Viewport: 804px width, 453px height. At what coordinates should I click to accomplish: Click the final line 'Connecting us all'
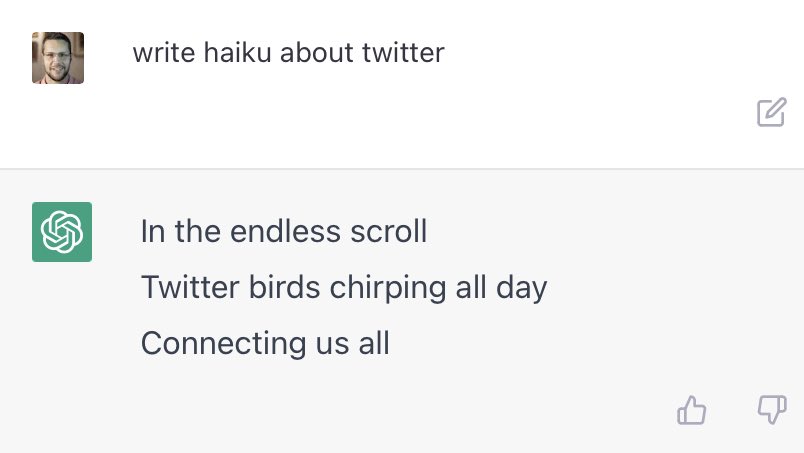point(265,343)
